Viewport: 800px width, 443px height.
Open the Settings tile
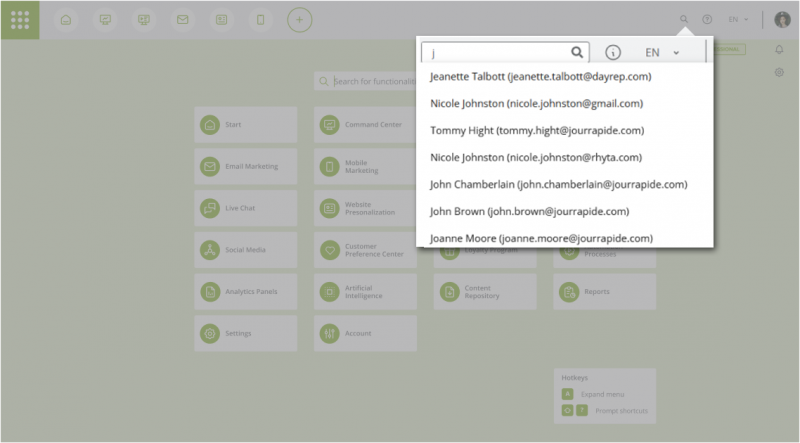(x=246, y=333)
